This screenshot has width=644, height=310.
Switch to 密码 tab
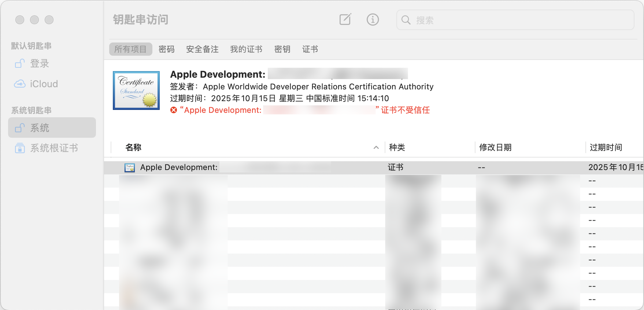(166, 49)
